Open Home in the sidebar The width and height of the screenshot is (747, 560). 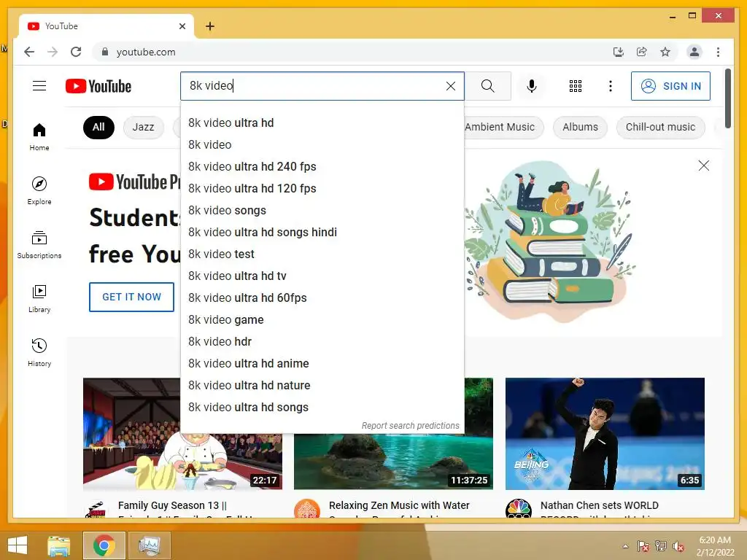pyautogui.click(x=39, y=137)
